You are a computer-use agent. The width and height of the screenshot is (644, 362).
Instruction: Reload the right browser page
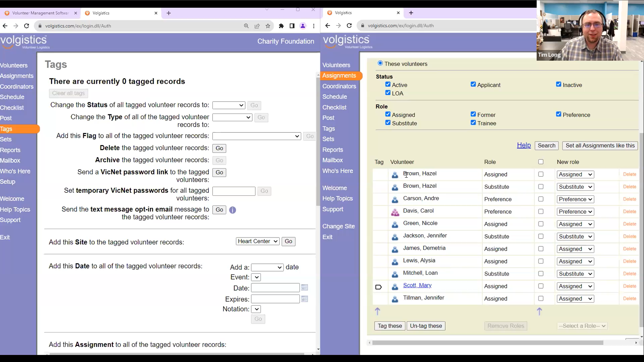coord(349,25)
